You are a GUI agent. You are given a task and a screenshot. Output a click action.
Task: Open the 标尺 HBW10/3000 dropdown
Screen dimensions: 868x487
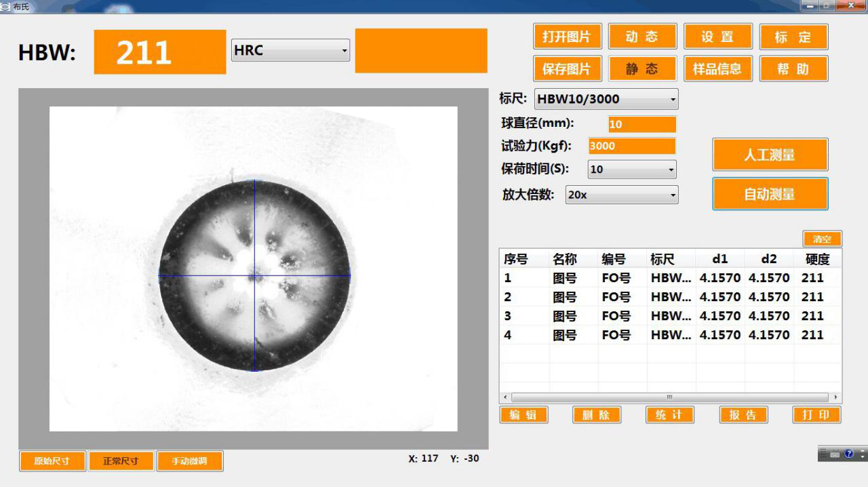coord(606,99)
